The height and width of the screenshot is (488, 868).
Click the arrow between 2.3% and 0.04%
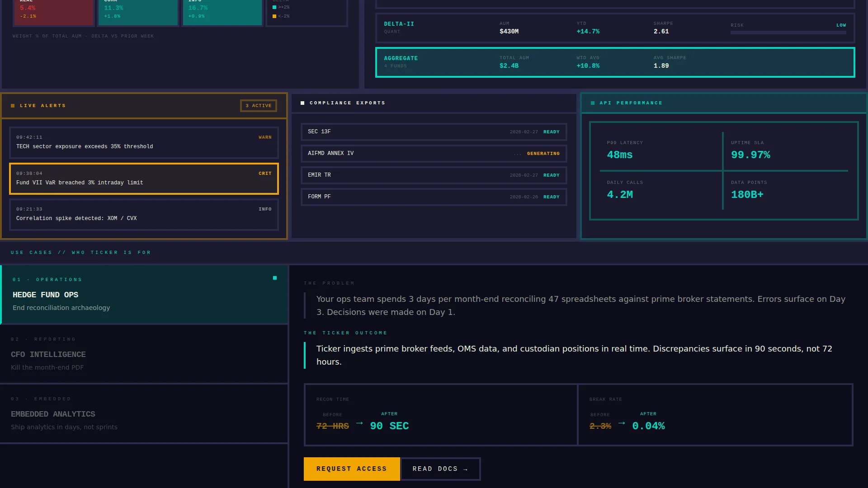622,423
